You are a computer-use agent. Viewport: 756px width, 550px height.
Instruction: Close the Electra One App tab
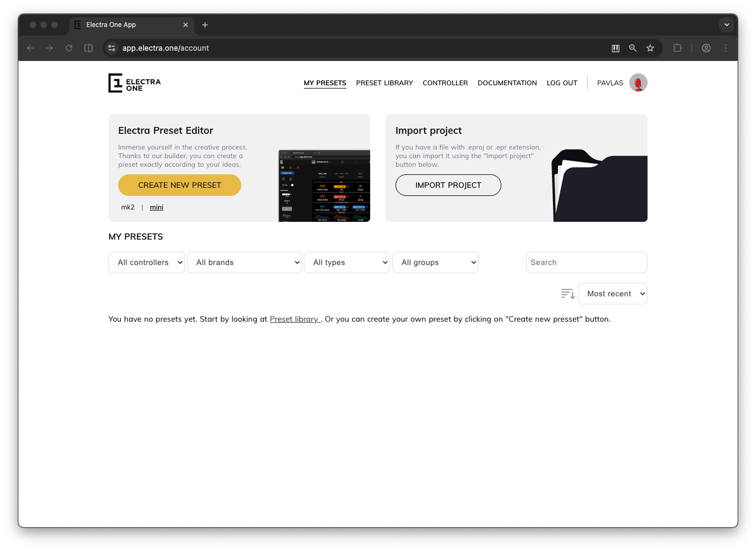(186, 25)
